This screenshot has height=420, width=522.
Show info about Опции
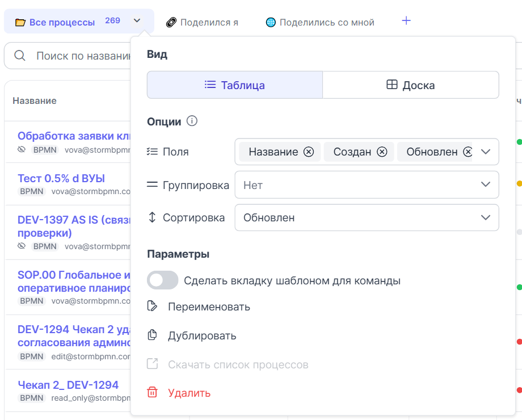[x=192, y=120]
